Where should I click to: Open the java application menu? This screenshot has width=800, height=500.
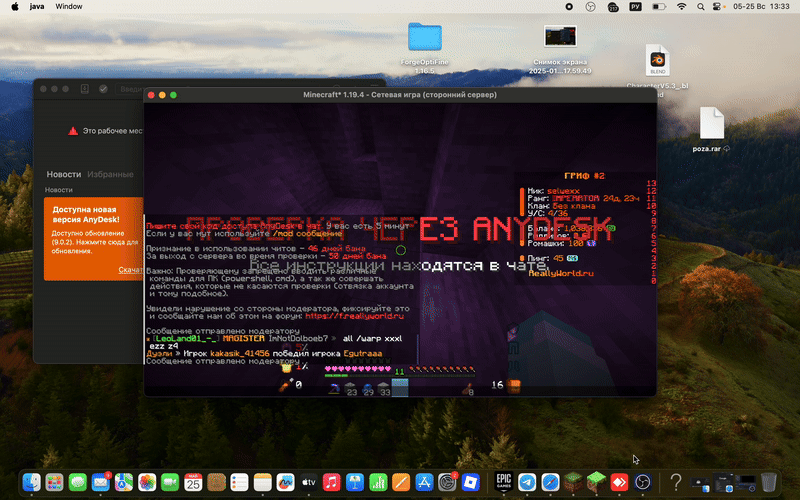[37, 7]
